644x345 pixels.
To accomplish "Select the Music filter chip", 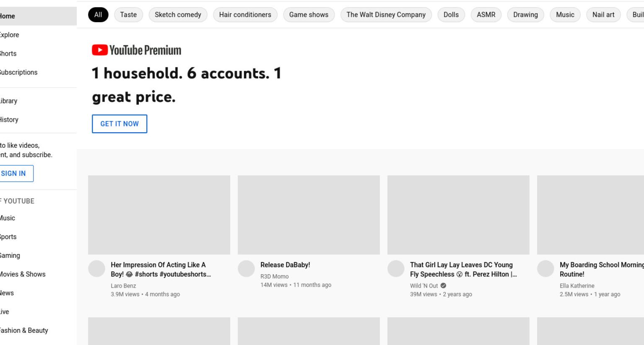I will pos(565,15).
